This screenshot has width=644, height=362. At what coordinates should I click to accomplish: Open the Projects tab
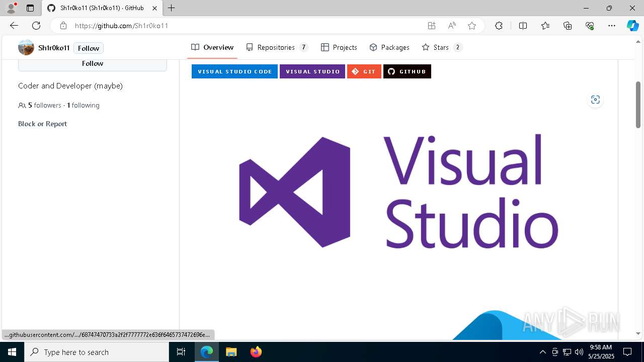tap(339, 47)
